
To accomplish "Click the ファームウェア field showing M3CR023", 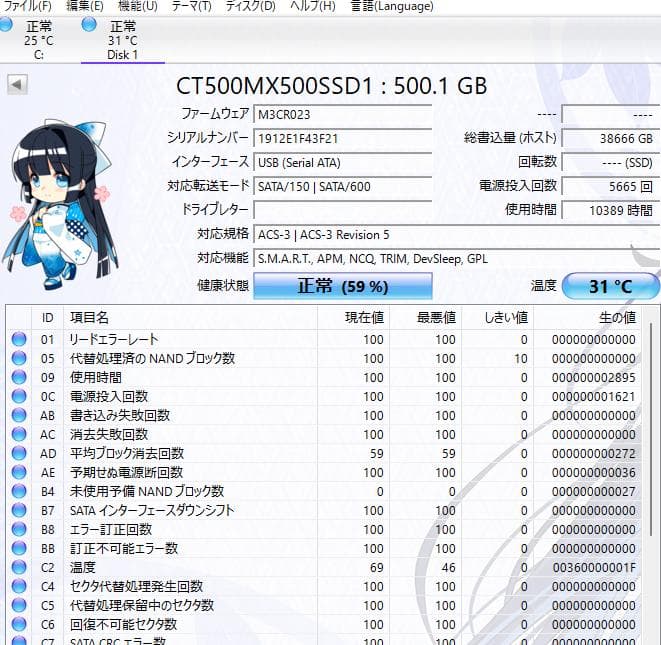I will pyautogui.click(x=342, y=114).
